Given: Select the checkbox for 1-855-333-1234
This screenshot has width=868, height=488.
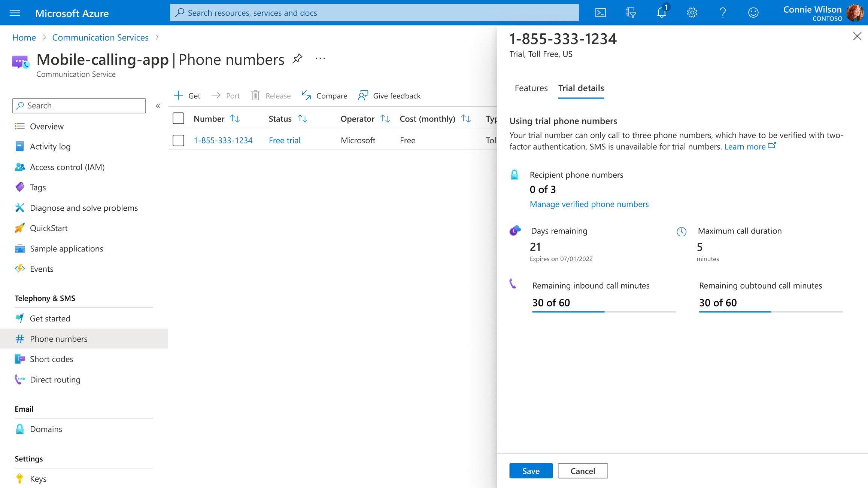Looking at the screenshot, I should click(178, 140).
